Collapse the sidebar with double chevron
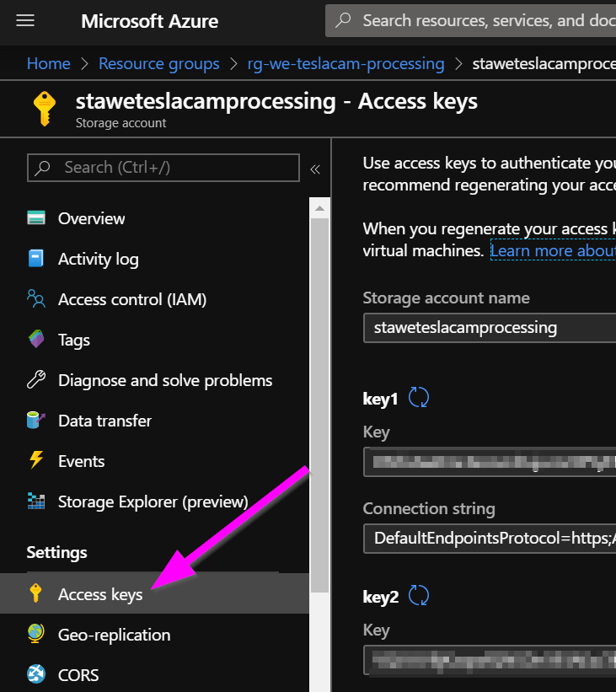Screen dimensions: 616x692 click(x=315, y=169)
